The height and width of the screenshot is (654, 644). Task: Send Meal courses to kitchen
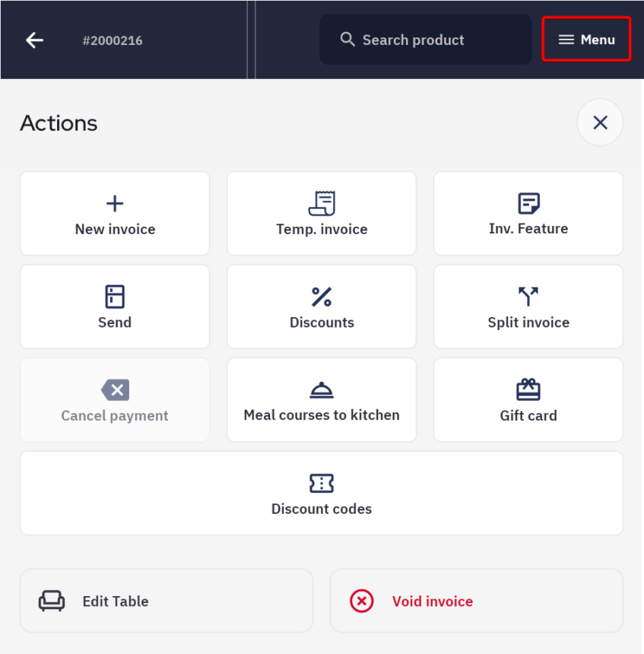pyautogui.click(x=322, y=400)
